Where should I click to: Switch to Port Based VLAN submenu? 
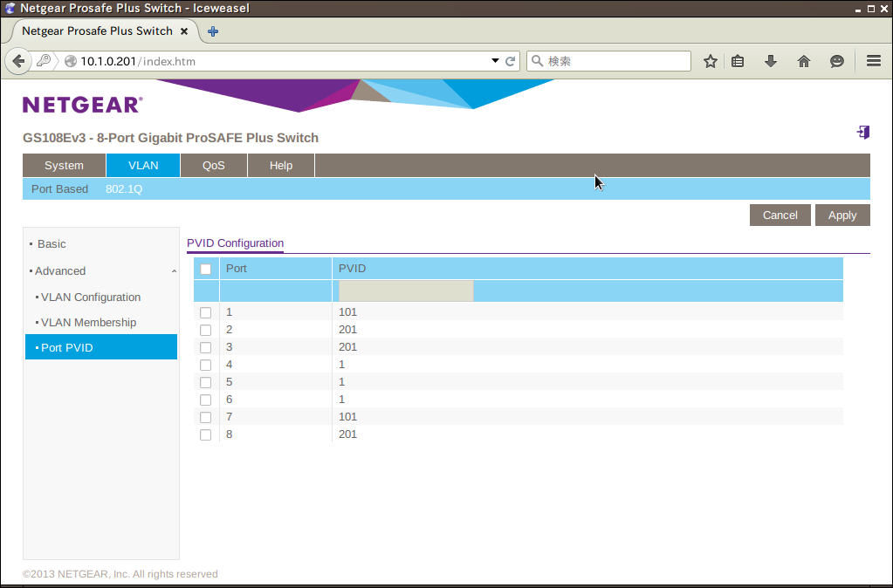tap(60, 189)
